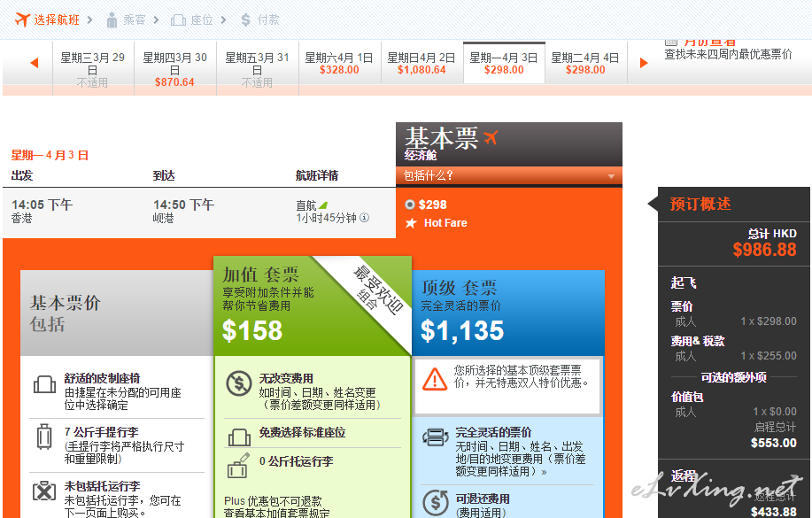Select Tuesday April 4 $298.00 date tab
Viewport: 812px width, 518px height.
585,64
